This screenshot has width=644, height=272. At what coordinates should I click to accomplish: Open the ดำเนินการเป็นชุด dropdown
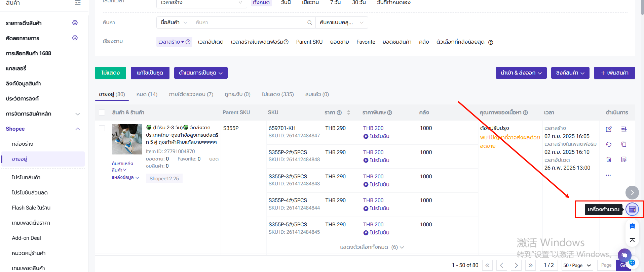click(201, 73)
